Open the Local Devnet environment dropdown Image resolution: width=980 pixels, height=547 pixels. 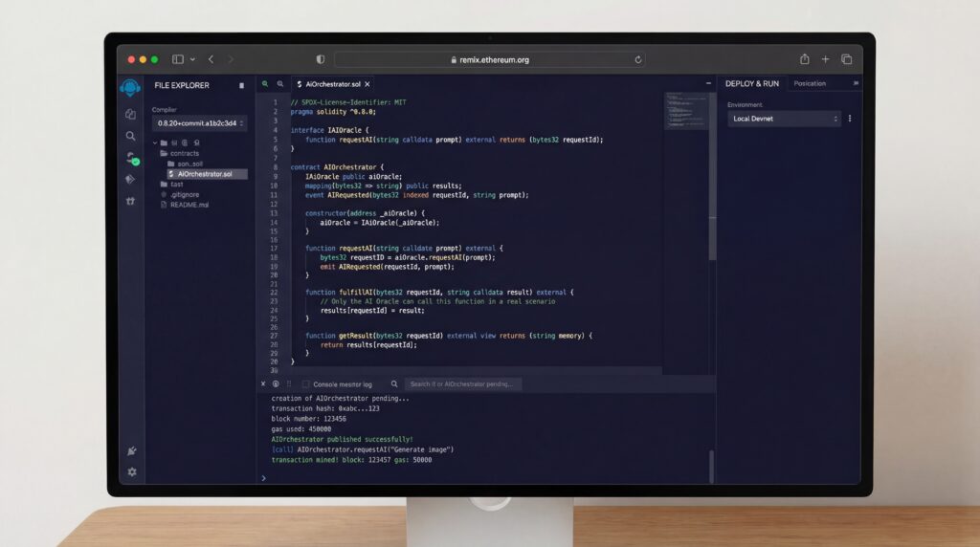click(x=784, y=119)
